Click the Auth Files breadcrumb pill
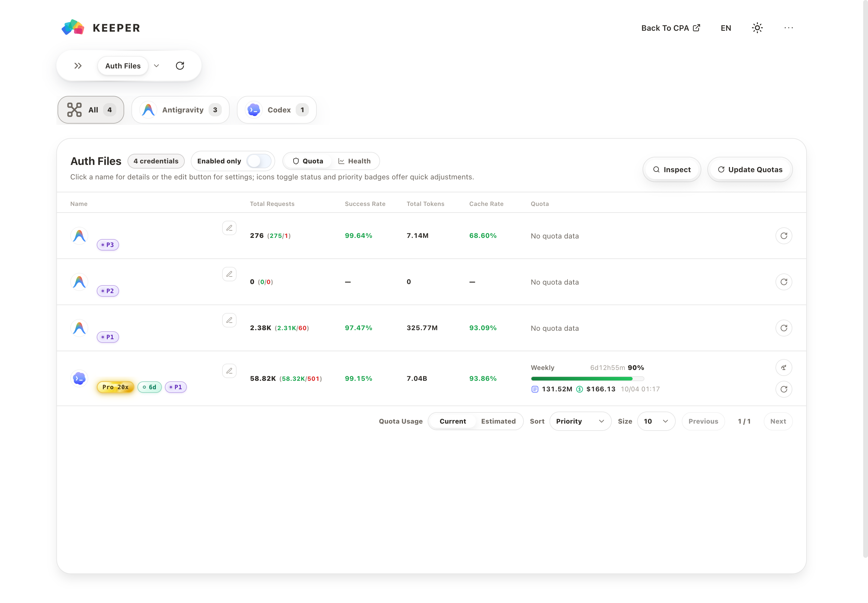868x603 pixels. (x=123, y=66)
